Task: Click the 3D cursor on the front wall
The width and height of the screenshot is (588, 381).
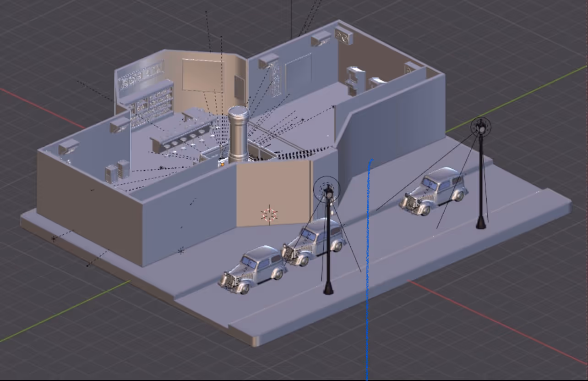Action: coord(269,215)
